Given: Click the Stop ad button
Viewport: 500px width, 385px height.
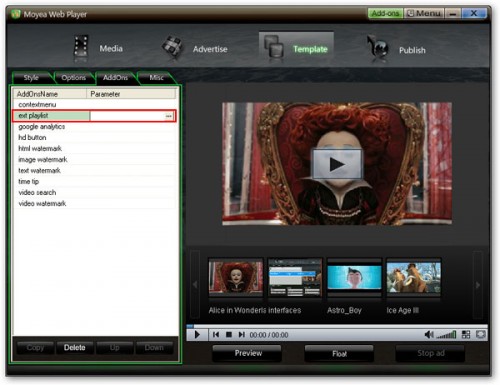Looking at the screenshot, I should 430,353.
